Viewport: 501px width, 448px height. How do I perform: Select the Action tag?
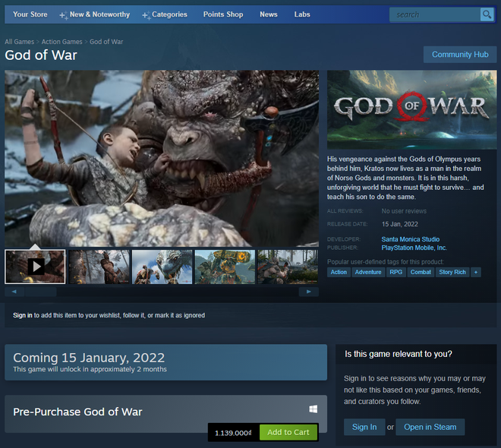click(339, 273)
